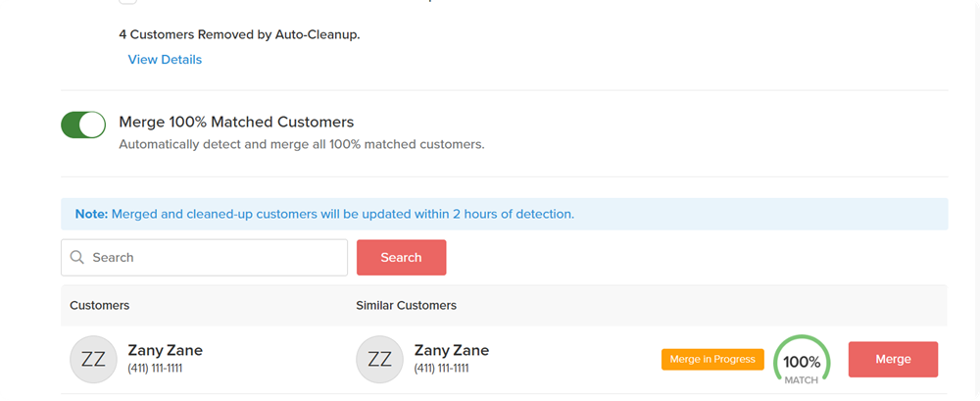
Task: Select the Customers column header
Action: (99, 305)
